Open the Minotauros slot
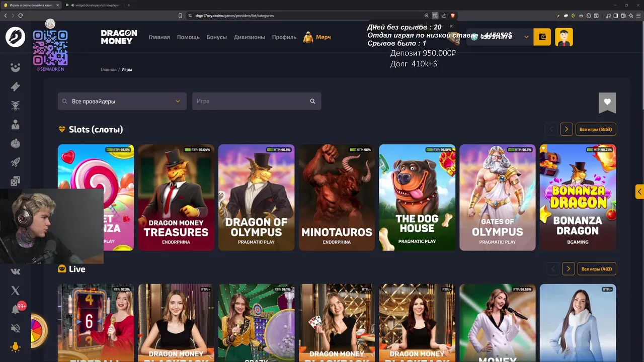 [x=337, y=198]
